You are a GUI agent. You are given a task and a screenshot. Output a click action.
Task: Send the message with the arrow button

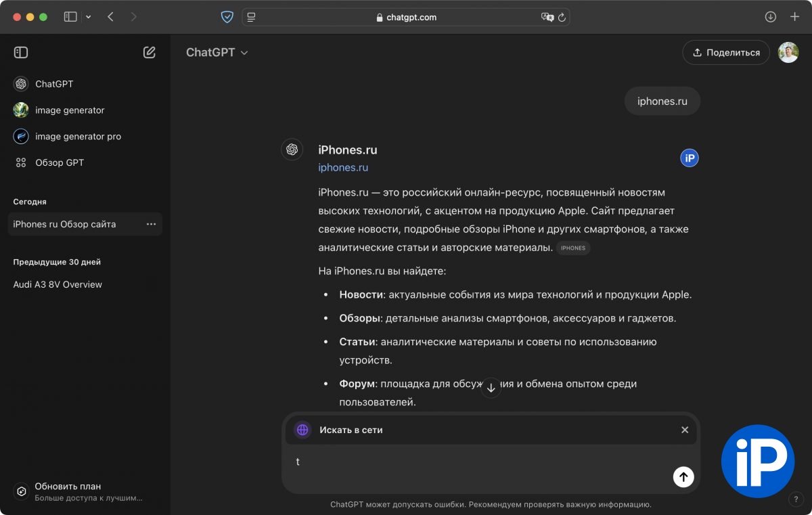683,476
